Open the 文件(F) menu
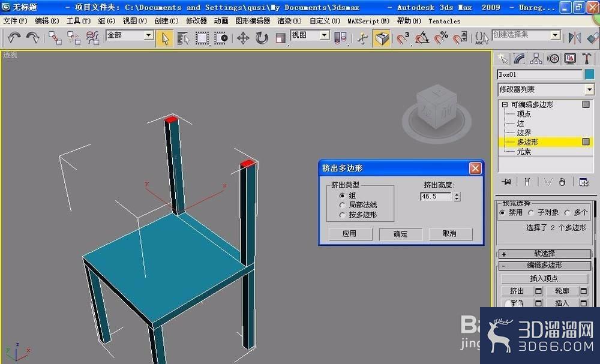600x364 pixels. pyautogui.click(x=16, y=21)
